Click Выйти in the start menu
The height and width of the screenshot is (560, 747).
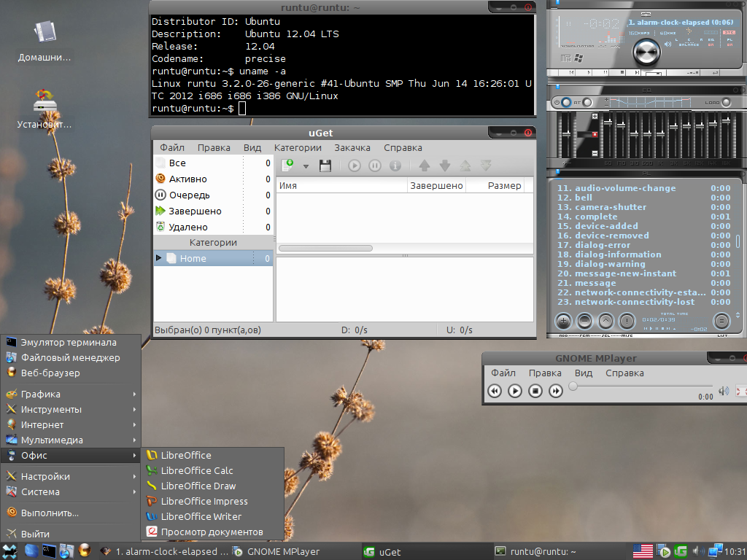(71, 534)
